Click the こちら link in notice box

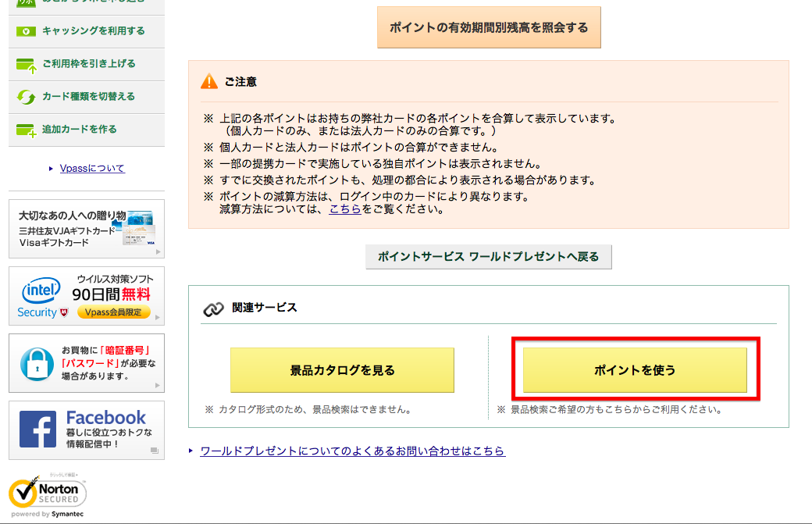[344, 209]
